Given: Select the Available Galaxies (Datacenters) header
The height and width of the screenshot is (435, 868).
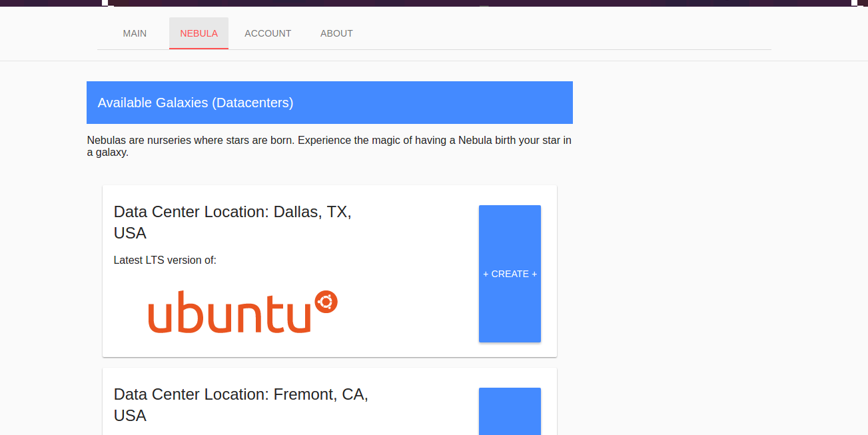Looking at the screenshot, I should coord(330,103).
